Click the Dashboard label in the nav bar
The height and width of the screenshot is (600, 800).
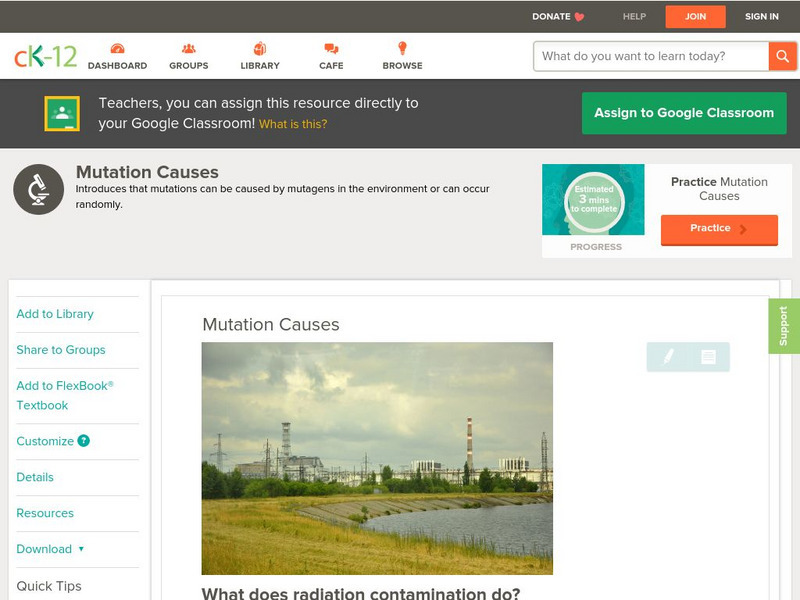pyautogui.click(x=117, y=66)
